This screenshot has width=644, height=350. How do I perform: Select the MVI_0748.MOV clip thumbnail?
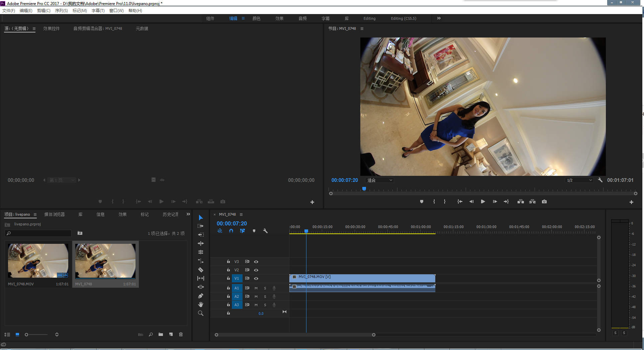pyautogui.click(x=38, y=261)
